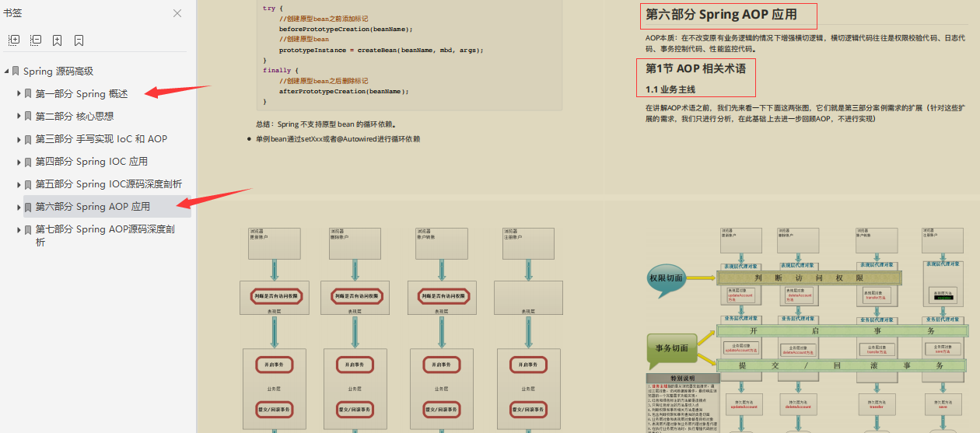980x433 pixels.
Task: Jump to bookmark 第四部分 Spring IOC 应用
Action: click(x=91, y=161)
